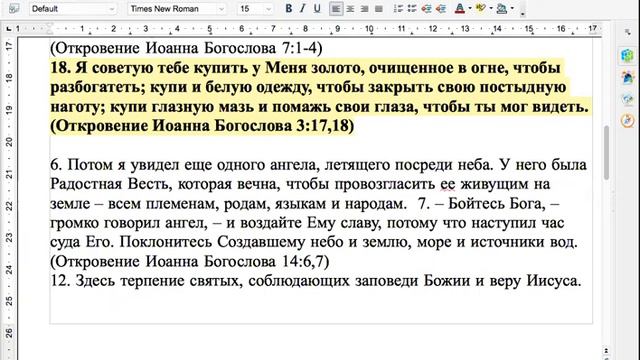Toggle numbered list
Image resolution: width=640 pixels, height=360 pixels.
coord(398,9)
